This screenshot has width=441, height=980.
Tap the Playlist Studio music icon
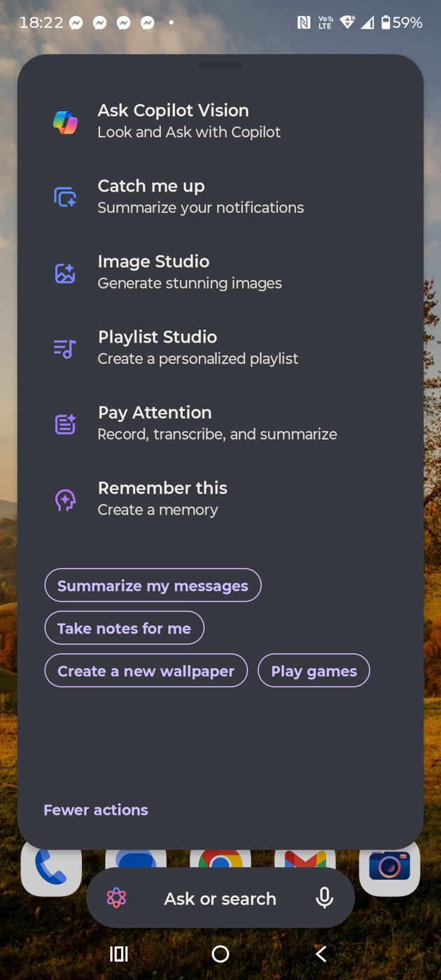pyautogui.click(x=65, y=348)
